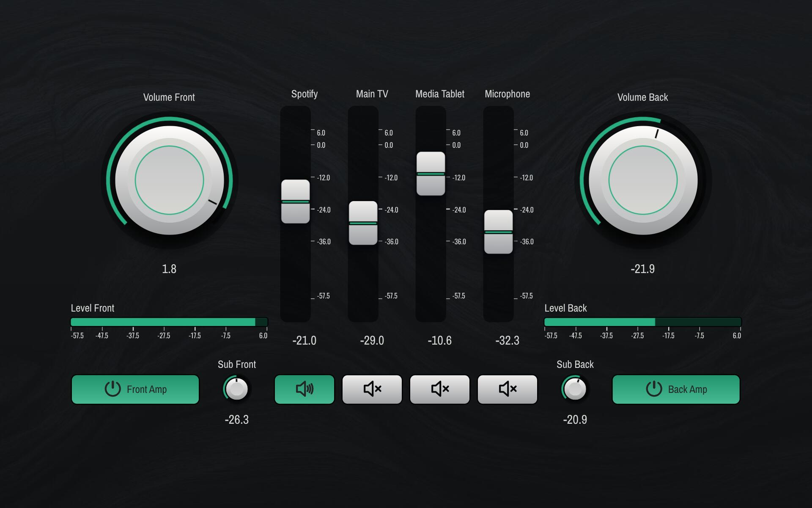
Task: Click the Level Front meter bar
Action: pyautogui.click(x=169, y=322)
